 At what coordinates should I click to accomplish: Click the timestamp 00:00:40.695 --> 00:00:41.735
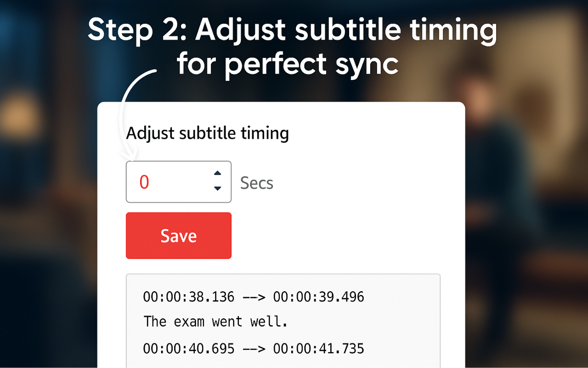254,348
